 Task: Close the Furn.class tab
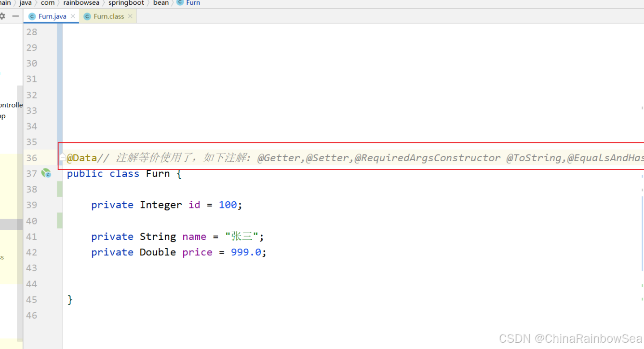tap(130, 16)
